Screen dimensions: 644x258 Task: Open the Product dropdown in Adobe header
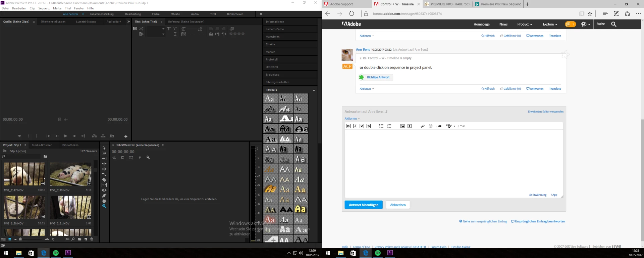click(x=525, y=24)
